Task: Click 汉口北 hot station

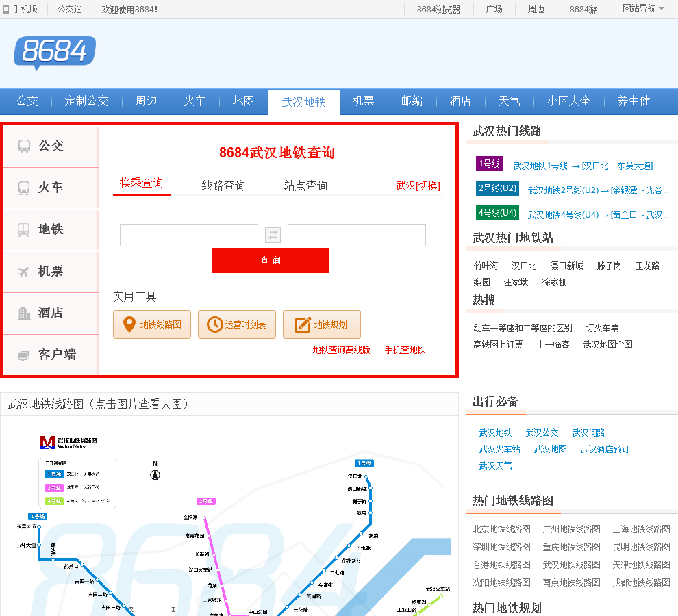Action: (524, 266)
